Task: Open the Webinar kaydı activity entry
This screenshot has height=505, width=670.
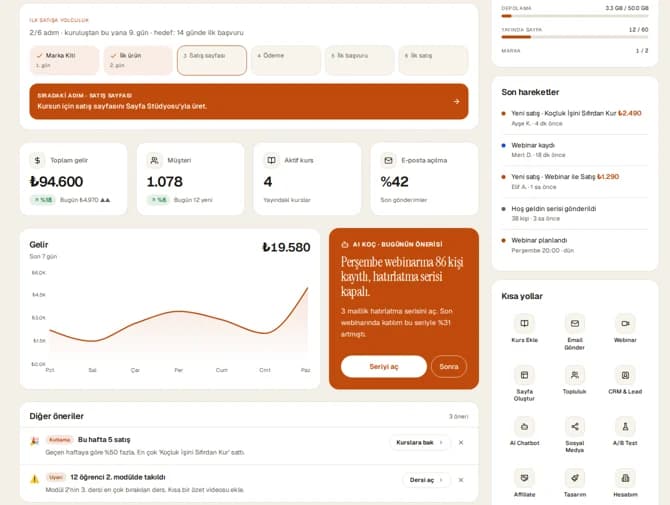Action: click(575, 150)
